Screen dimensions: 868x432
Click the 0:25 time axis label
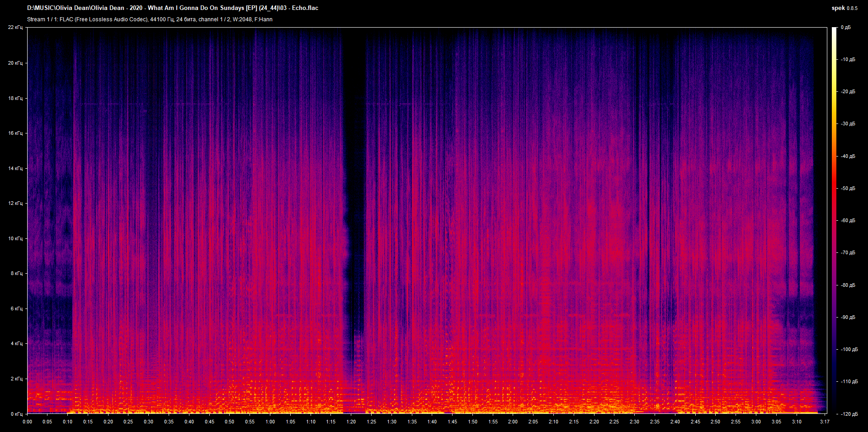point(128,422)
